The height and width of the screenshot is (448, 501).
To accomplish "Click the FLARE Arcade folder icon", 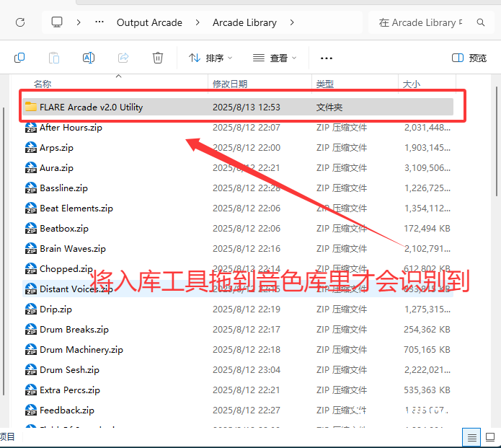I will (31, 107).
